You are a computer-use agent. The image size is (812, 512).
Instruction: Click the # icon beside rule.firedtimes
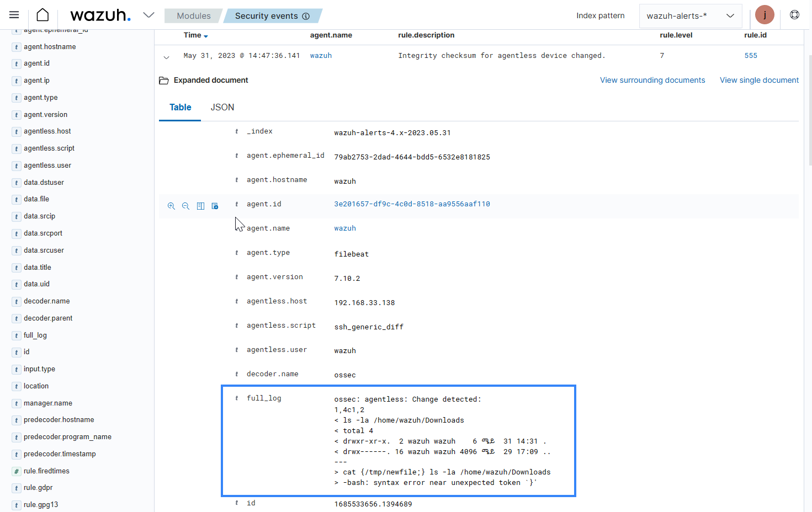(x=16, y=471)
